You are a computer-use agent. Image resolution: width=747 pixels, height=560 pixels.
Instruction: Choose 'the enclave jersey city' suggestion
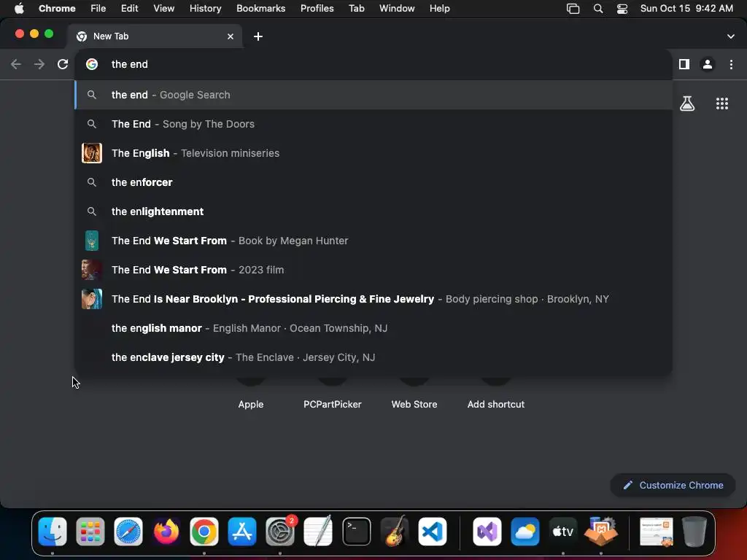pyautogui.click(x=373, y=357)
